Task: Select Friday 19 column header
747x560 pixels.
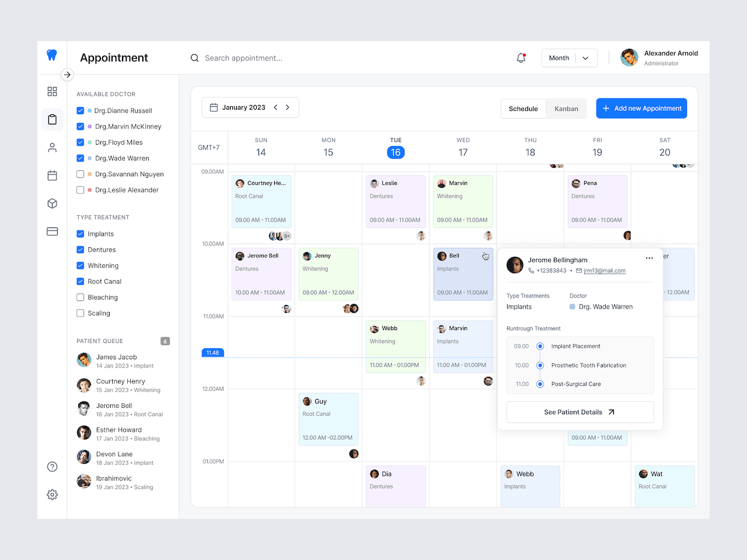Action: [x=597, y=147]
